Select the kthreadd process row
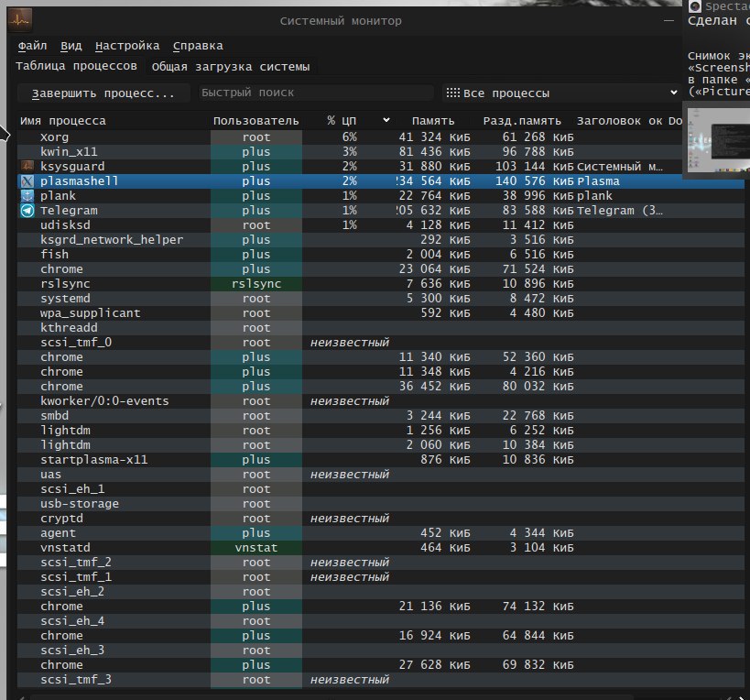 pyautogui.click(x=380, y=328)
